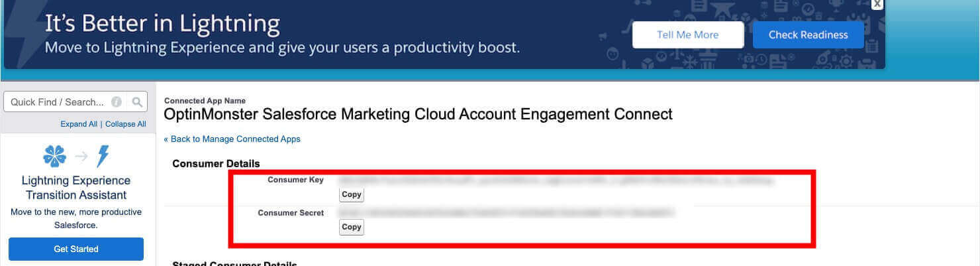
Task: Click the OptinMonster connected app title
Action: point(418,114)
